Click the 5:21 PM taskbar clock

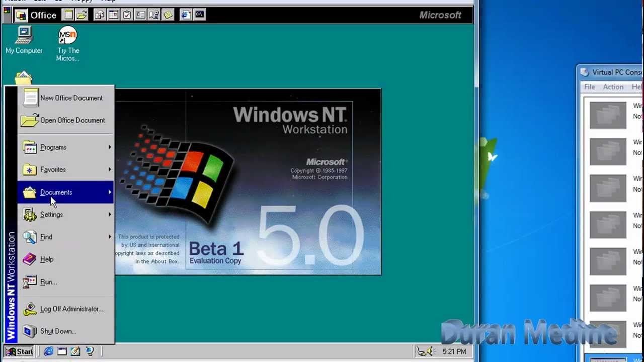click(x=454, y=352)
